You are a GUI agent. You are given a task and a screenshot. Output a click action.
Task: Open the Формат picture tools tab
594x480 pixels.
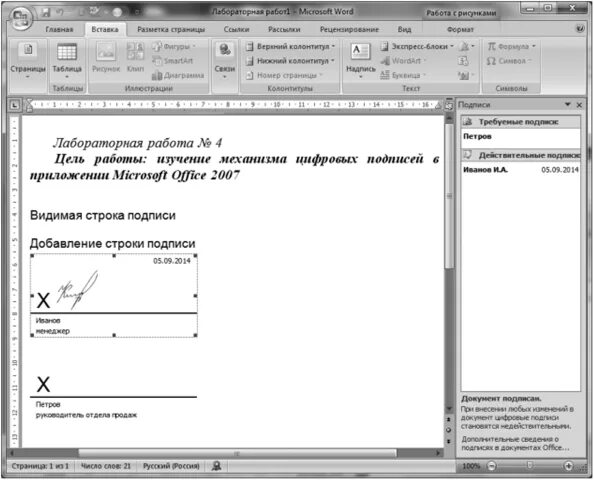pos(460,30)
